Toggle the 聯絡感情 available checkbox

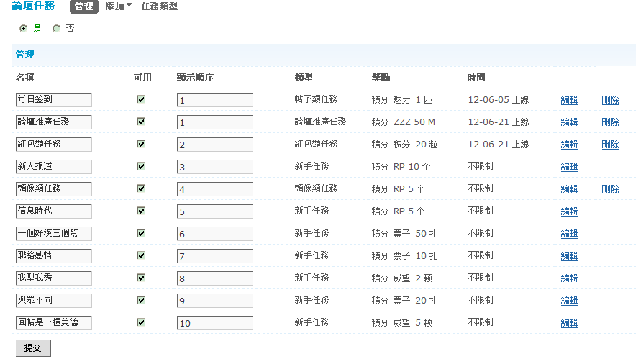tap(141, 255)
